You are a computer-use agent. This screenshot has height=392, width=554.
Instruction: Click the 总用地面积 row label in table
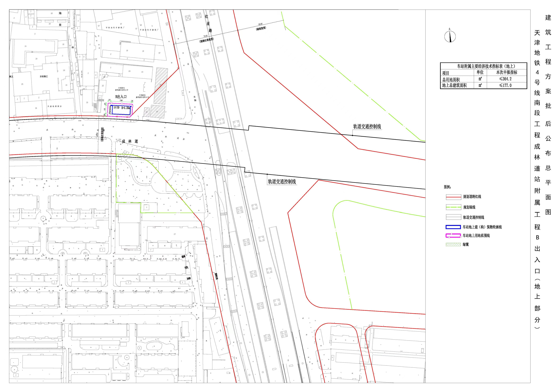[451, 79]
